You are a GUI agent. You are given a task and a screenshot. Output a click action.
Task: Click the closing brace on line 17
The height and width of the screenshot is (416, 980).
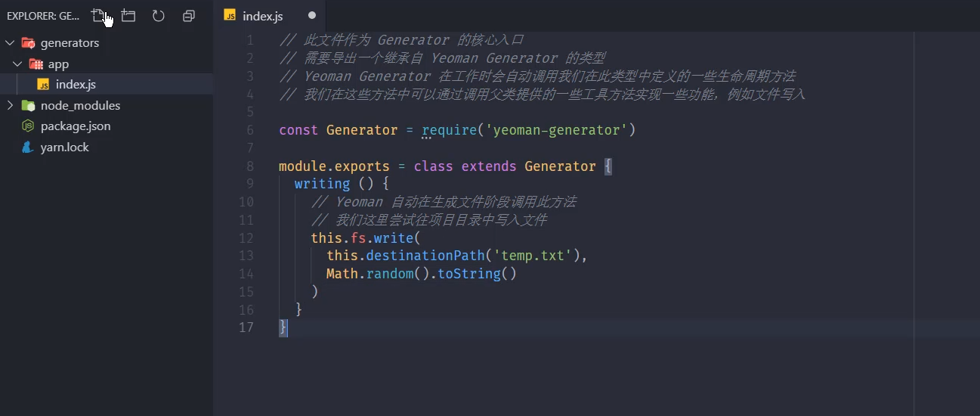[283, 328]
